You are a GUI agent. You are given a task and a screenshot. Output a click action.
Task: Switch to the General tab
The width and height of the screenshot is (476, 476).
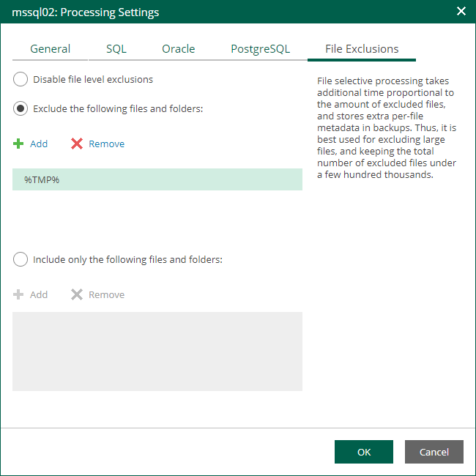(x=50, y=49)
